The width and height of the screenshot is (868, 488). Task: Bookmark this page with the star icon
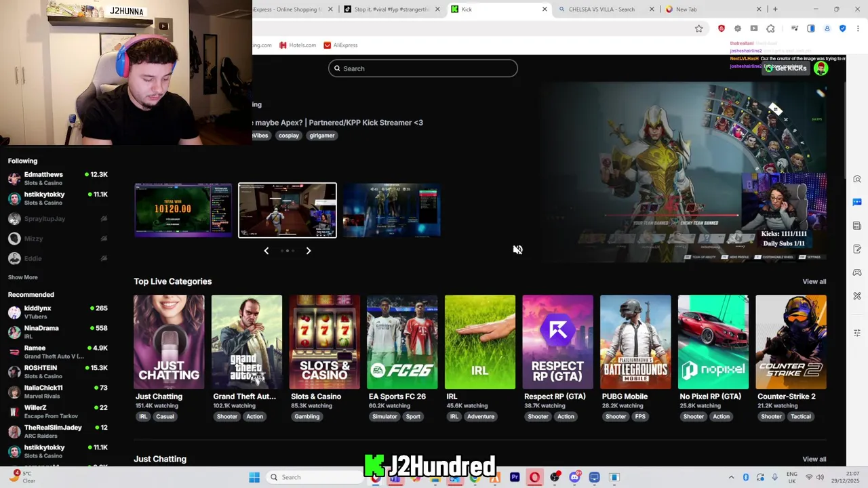[x=698, y=28]
